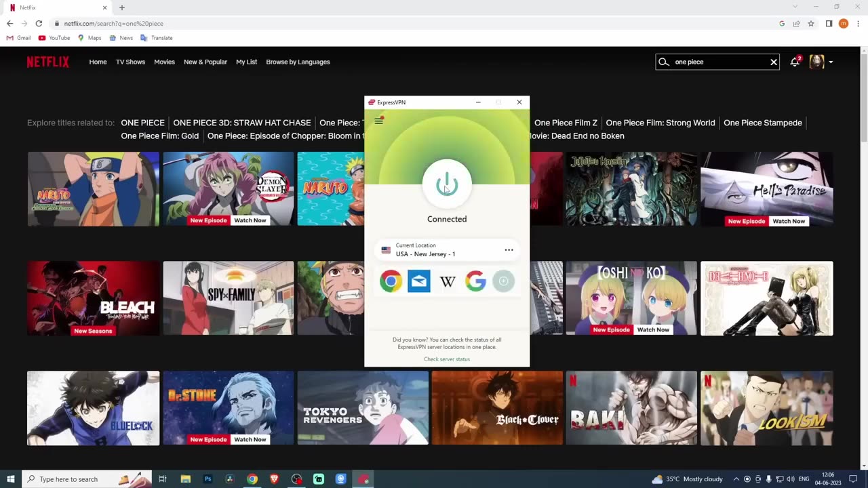Go to Netflix Home
868x488 pixels.
98,62
